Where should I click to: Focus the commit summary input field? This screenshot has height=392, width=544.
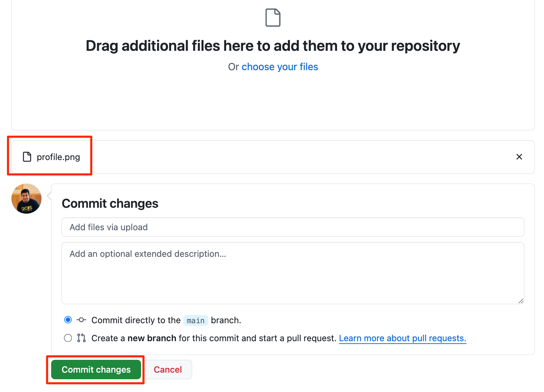click(x=292, y=227)
